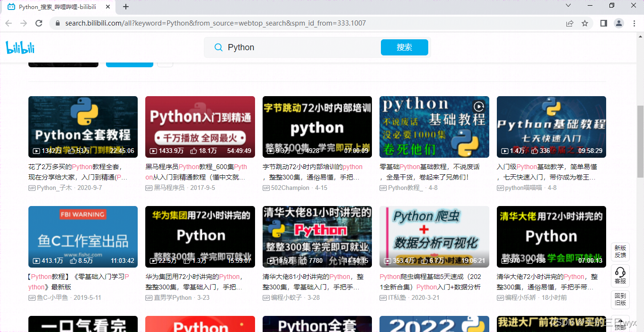The width and height of the screenshot is (644, 332).
Task: Open uploader Python_子木
Action: tap(54, 188)
